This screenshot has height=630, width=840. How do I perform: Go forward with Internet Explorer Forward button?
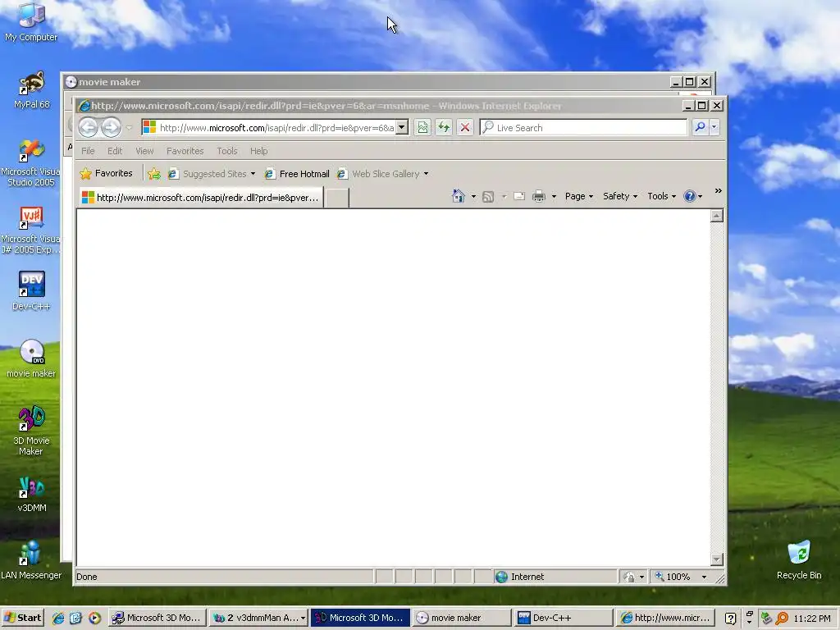(111, 127)
